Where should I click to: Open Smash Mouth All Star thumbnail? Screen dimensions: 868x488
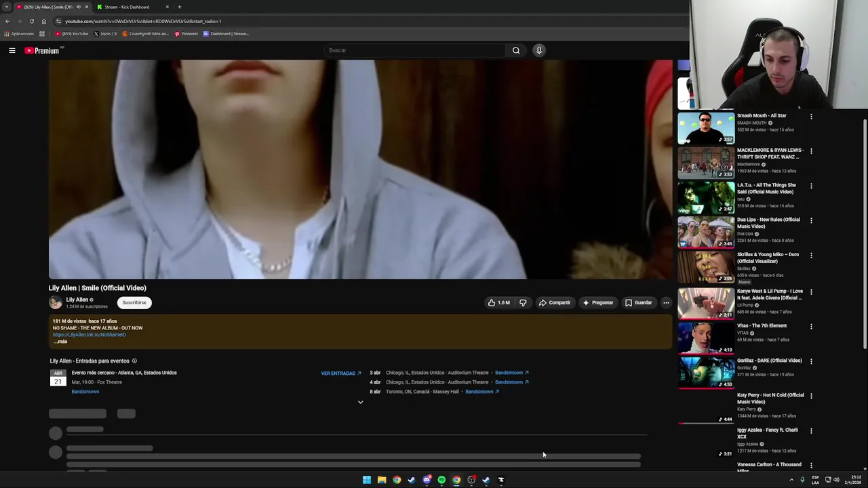click(706, 128)
